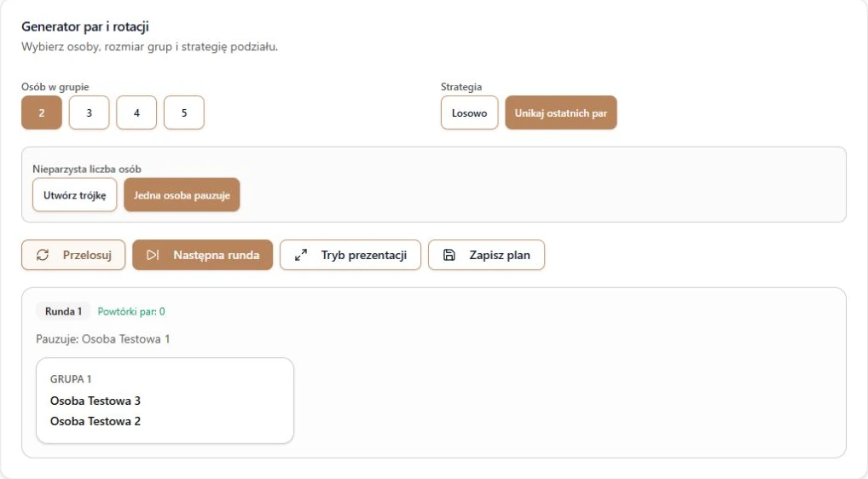Click the Runda 1 badge

(x=63, y=311)
